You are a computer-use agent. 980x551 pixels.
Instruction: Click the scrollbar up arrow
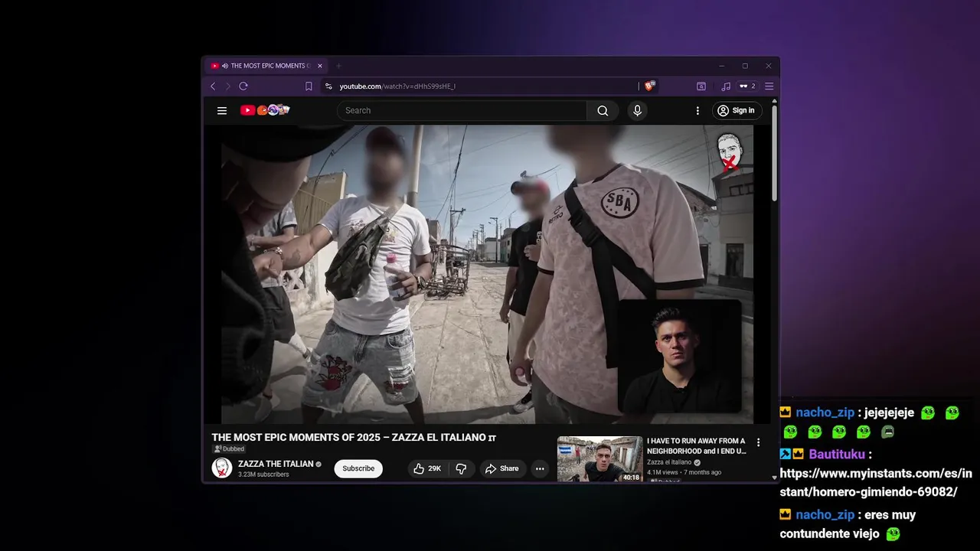tap(775, 101)
